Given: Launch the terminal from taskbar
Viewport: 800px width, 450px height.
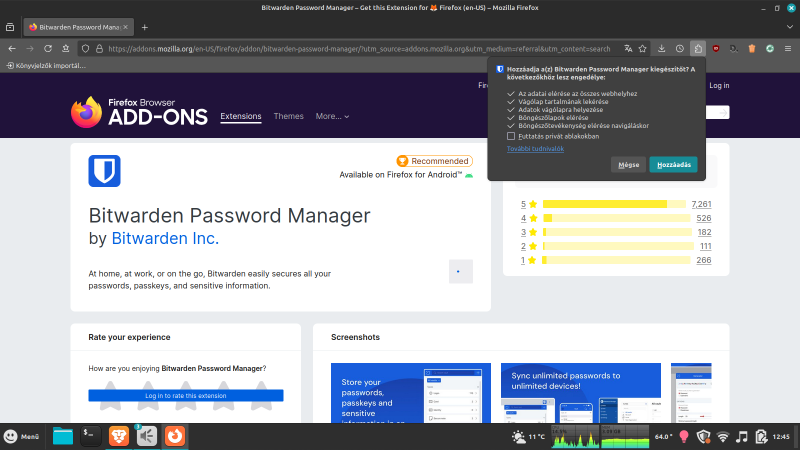Looking at the screenshot, I should coord(90,436).
